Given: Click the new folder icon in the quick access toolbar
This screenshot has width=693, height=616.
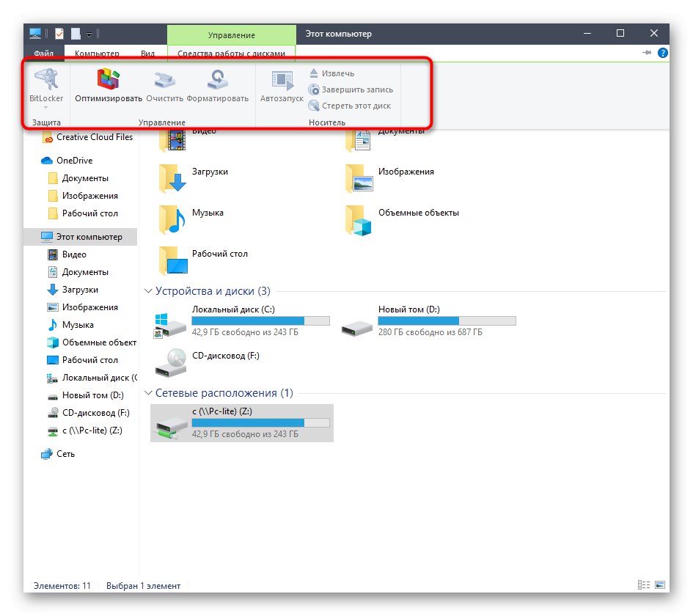Looking at the screenshot, I should click(x=76, y=34).
